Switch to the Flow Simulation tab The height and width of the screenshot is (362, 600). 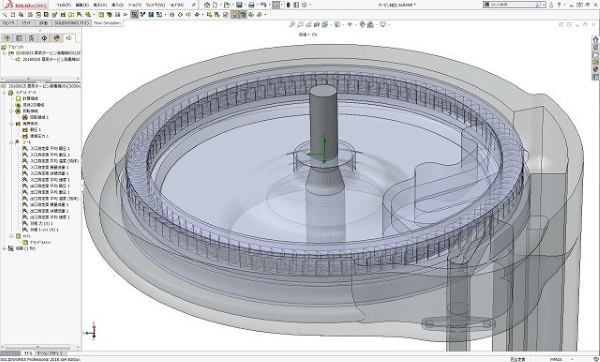(x=107, y=23)
